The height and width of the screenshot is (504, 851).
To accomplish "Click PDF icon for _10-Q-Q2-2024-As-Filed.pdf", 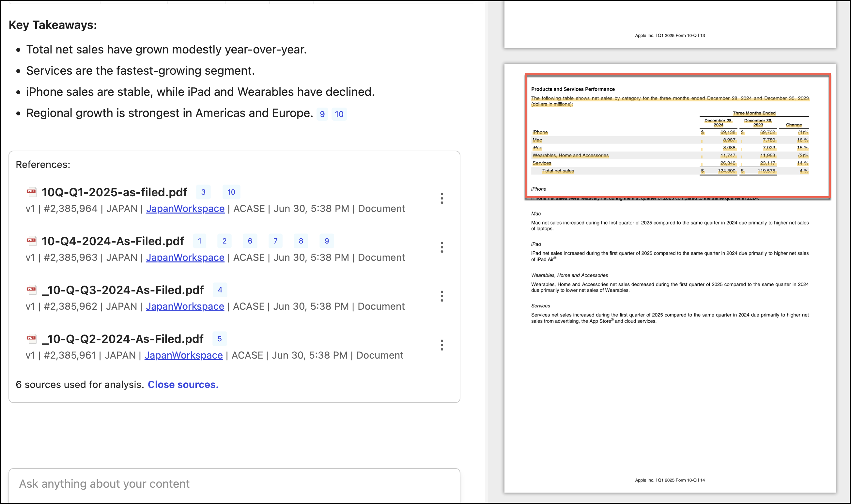I will coord(31,338).
